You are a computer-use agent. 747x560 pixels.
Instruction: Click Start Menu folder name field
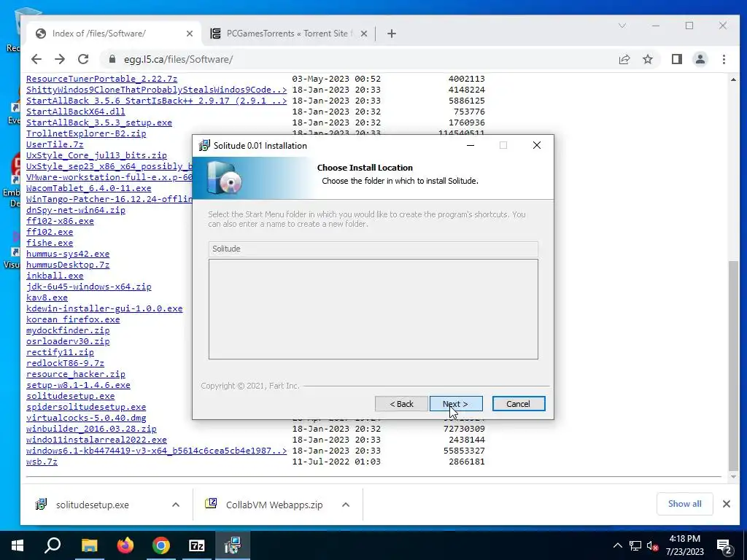click(373, 249)
